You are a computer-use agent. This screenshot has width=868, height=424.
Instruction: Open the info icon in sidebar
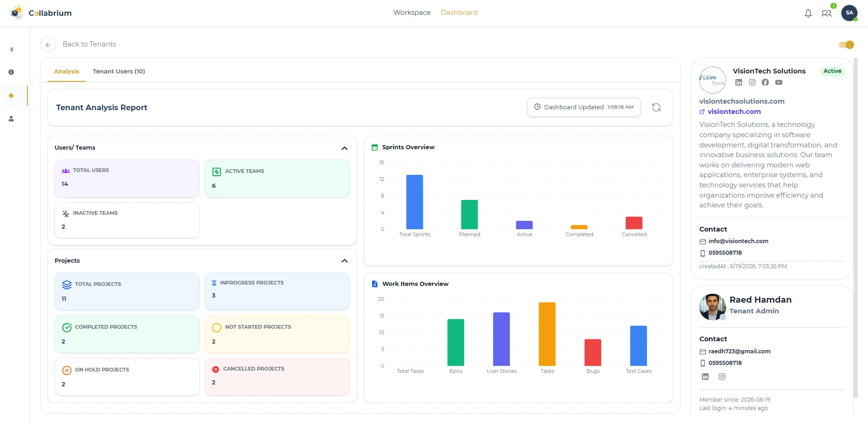11,72
